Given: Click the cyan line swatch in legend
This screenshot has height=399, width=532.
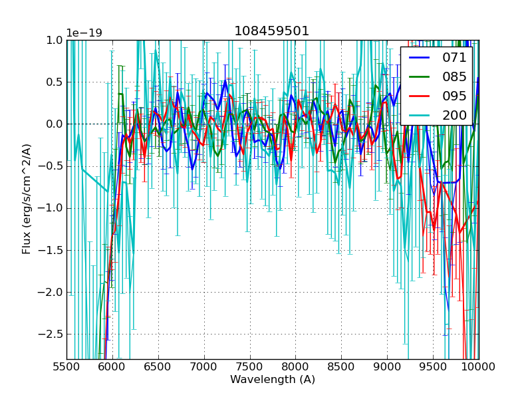Looking at the screenshot, I should (420, 116).
